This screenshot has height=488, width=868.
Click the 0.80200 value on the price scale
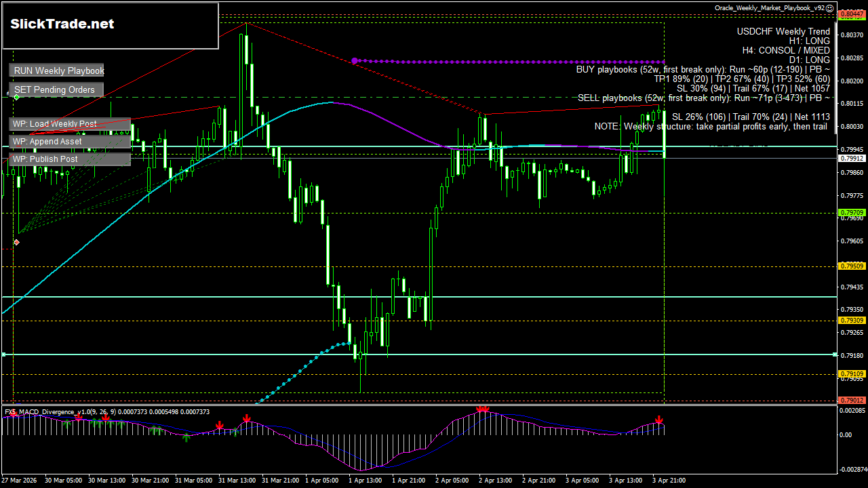pyautogui.click(x=851, y=81)
